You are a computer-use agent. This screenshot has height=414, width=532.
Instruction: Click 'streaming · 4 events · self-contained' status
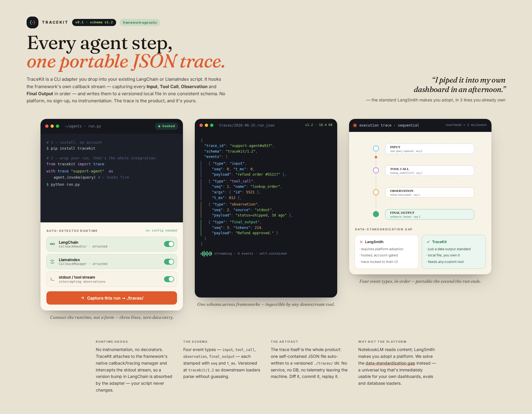[x=250, y=253]
